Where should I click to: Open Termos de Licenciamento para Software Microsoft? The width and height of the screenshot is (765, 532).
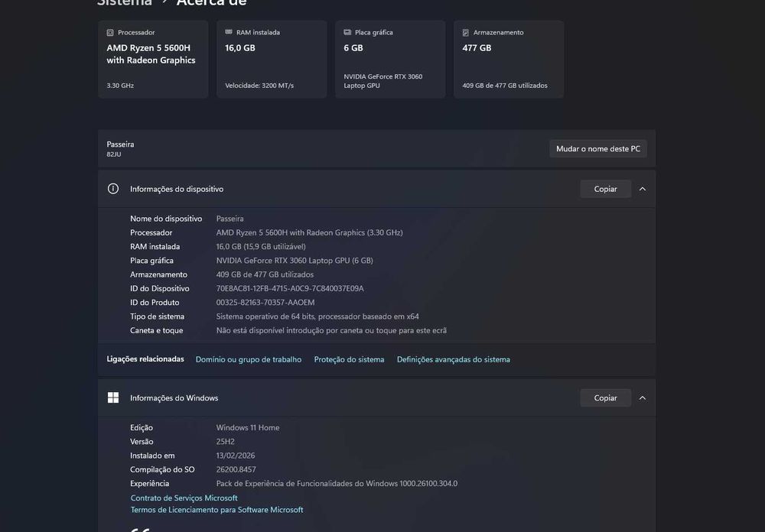tap(216, 510)
